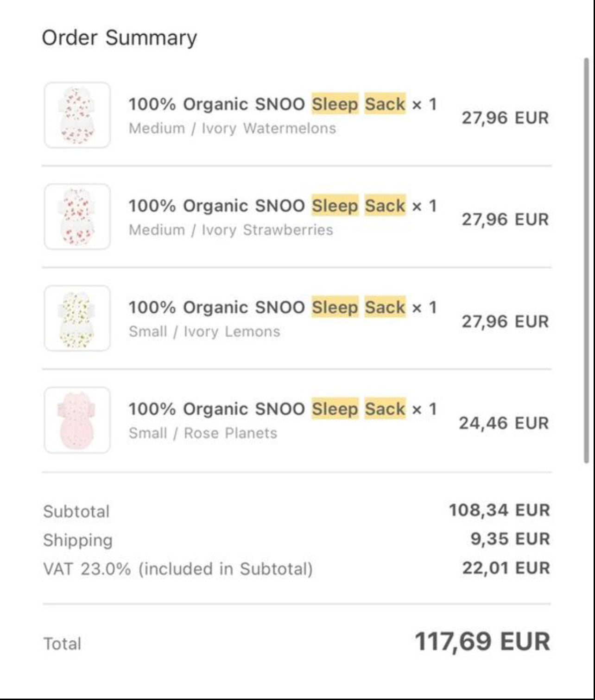The image size is (595, 700).
Task: Click the Ivory Watermelons sleep sack thumbnail
Action: 77,115
